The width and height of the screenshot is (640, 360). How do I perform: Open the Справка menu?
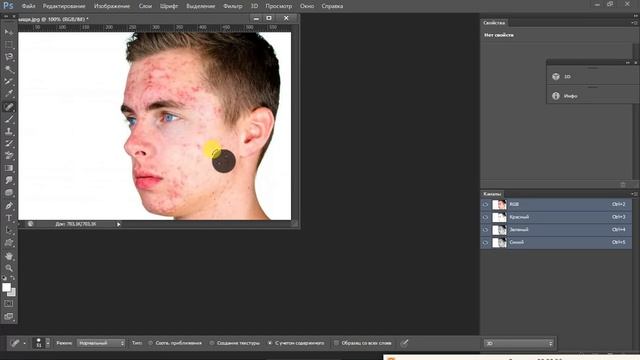332,6
